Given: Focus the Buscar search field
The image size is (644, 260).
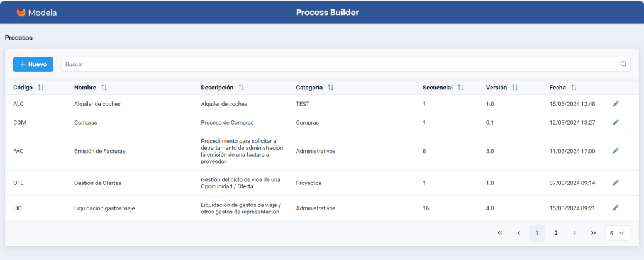Looking at the screenshot, I should pos(340,64).
